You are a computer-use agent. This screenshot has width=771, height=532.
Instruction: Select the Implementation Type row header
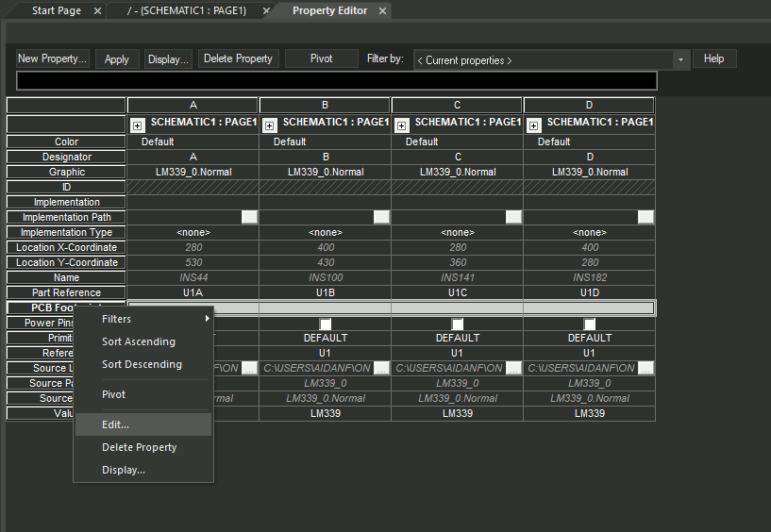pyautogui.click(x=66, y=232)
